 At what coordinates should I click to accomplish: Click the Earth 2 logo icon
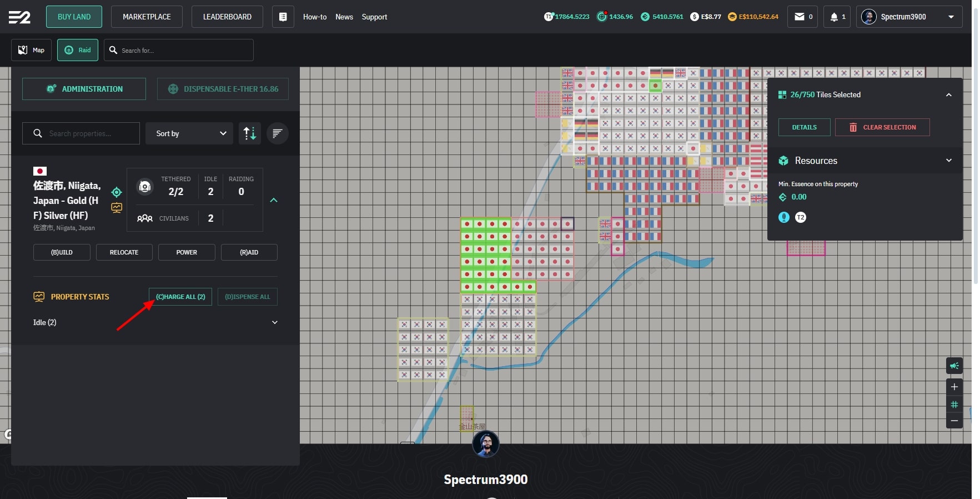(x=19, y=17)
